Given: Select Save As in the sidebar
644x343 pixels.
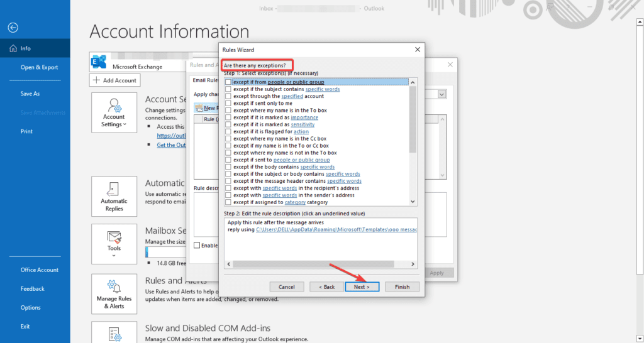Looking at the screenshot, I should (30, 94).
